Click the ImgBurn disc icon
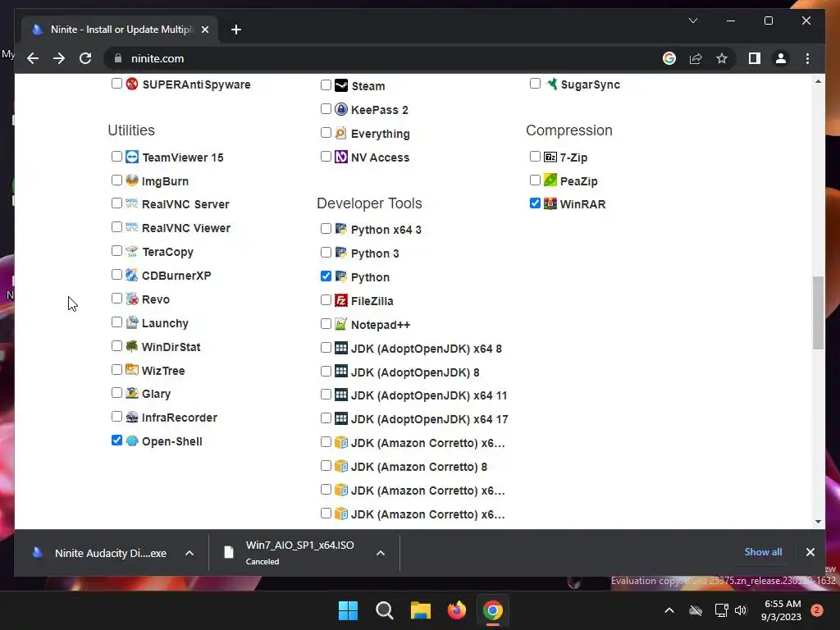The image size is (840, 630). tap(132, 180)
